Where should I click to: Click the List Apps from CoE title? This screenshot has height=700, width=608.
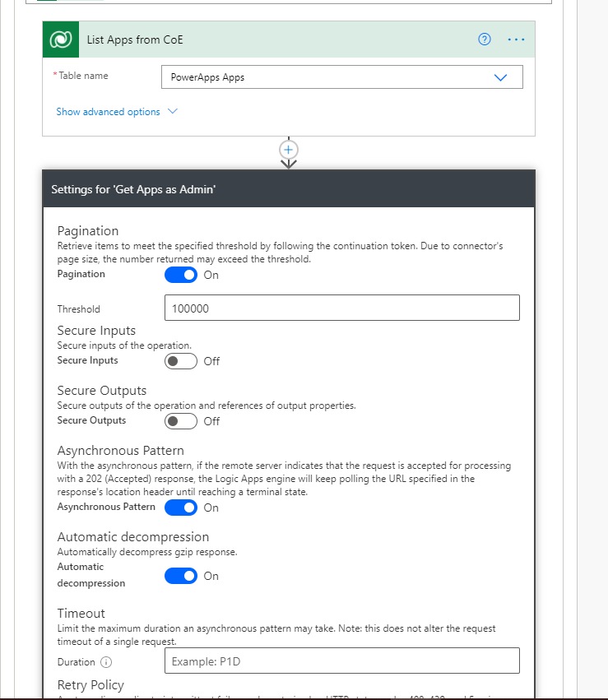(x=135, y=39)
